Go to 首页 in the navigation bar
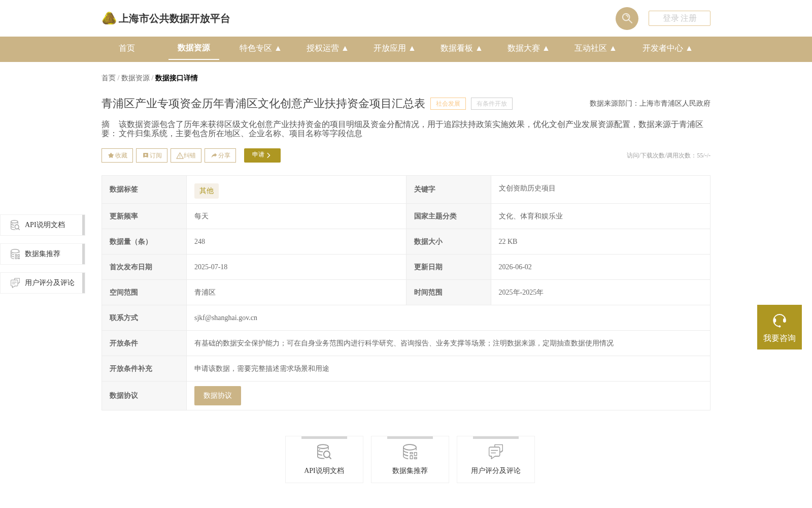Image resolution: width=812 pixels, height=508 pixels. [127, 48]
